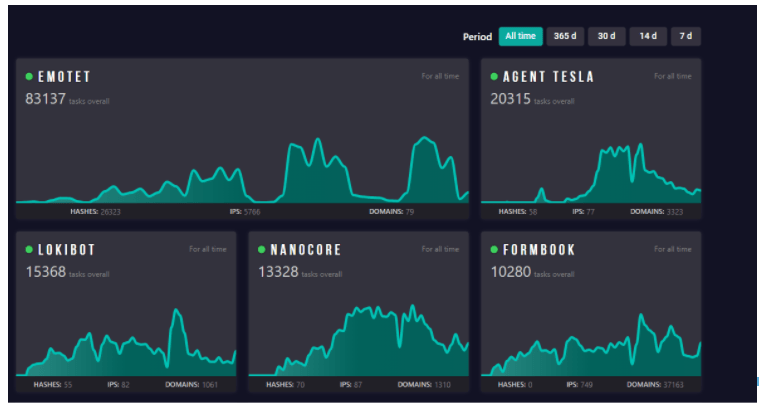Click NANOCORE 13328 tasks overall count
Screen dimensions: 759x404
[x=300, y=272]
